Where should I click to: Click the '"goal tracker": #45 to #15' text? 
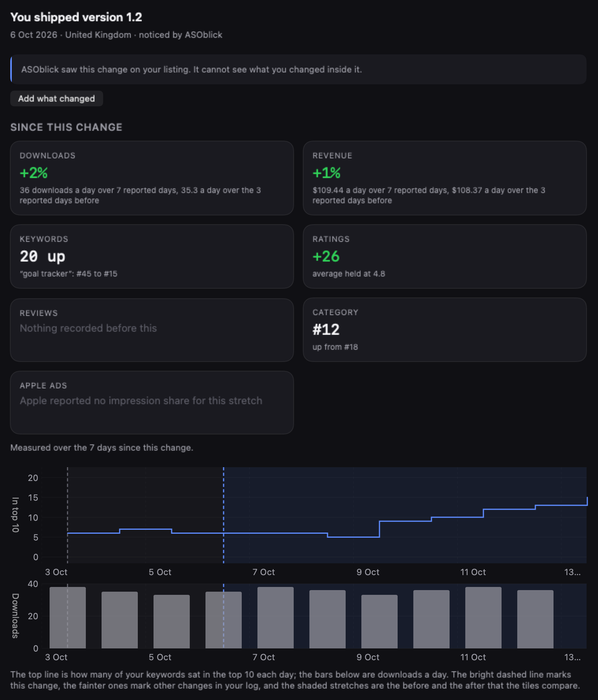[69, 274]
